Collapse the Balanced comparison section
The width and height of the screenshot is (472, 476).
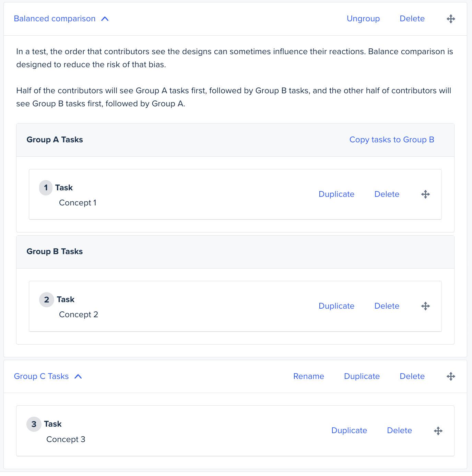tap(105, 19)
